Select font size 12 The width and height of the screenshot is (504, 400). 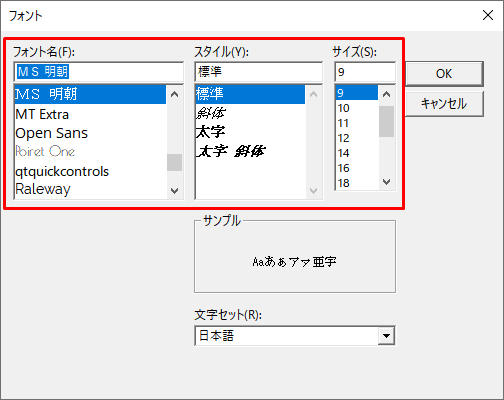[357, 138]
